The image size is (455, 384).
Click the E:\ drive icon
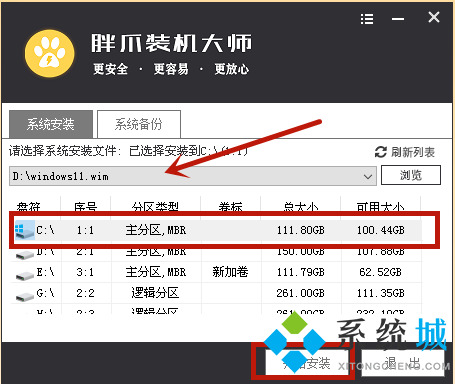pyautogui.click(x=25, y=275)
